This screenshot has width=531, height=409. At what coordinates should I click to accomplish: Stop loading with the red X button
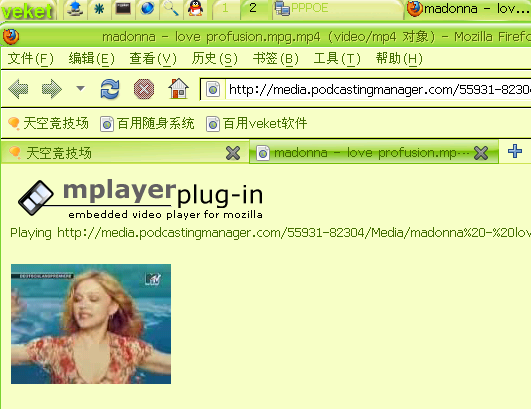pyautogui.click(x=144, y=89)
